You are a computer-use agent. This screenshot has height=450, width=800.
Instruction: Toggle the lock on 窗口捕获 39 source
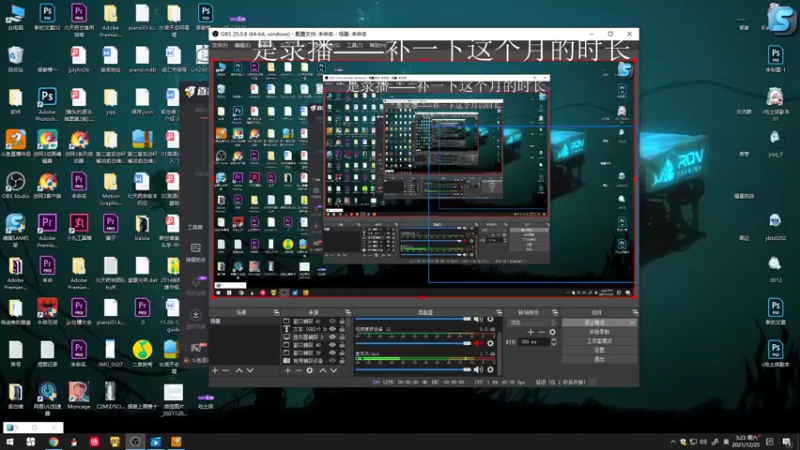tap(342, 353)
